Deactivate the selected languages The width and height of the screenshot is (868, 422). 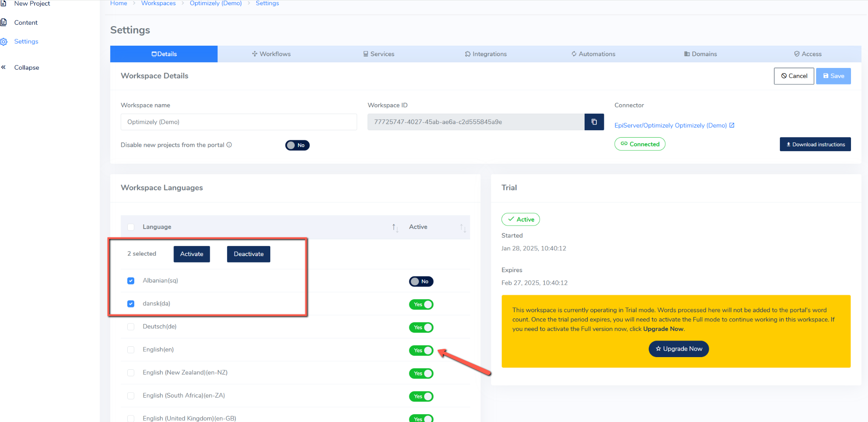pyautogui.click(x=248, y=254)
